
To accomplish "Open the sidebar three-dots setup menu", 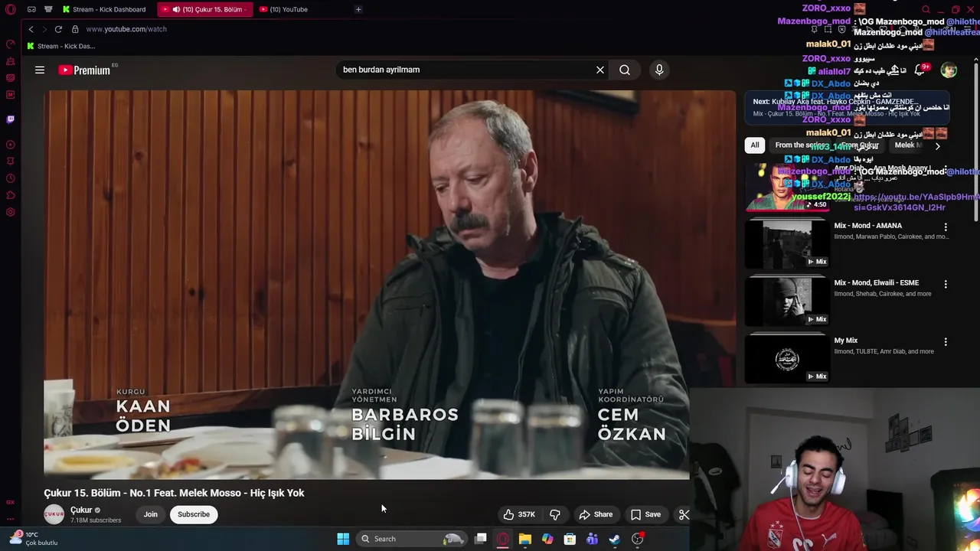I will tap(11, 519).
